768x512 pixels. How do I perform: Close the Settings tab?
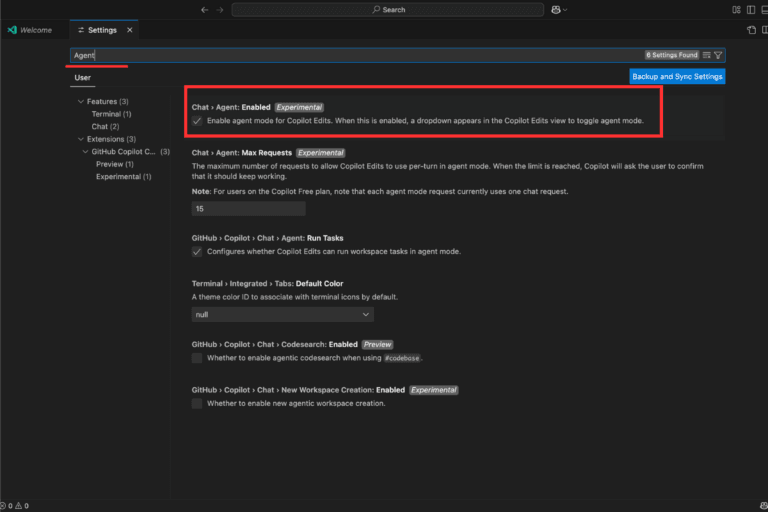[x=129, y=30]
